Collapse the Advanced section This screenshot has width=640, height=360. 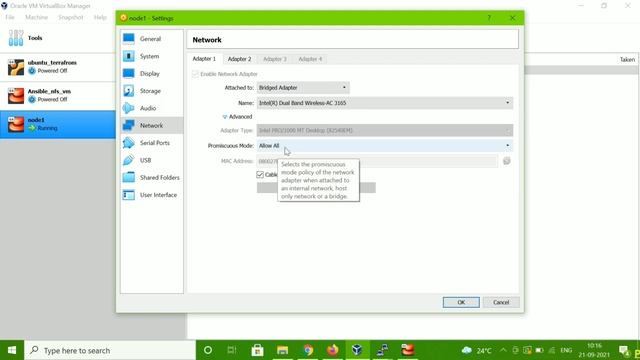point(237,117)
